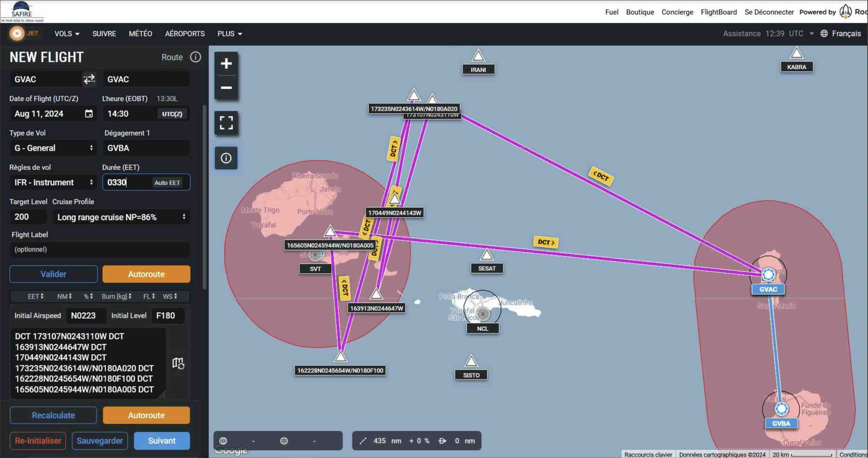Open the map info button
This screenshot has height=458, width=868.
point(226,158)
